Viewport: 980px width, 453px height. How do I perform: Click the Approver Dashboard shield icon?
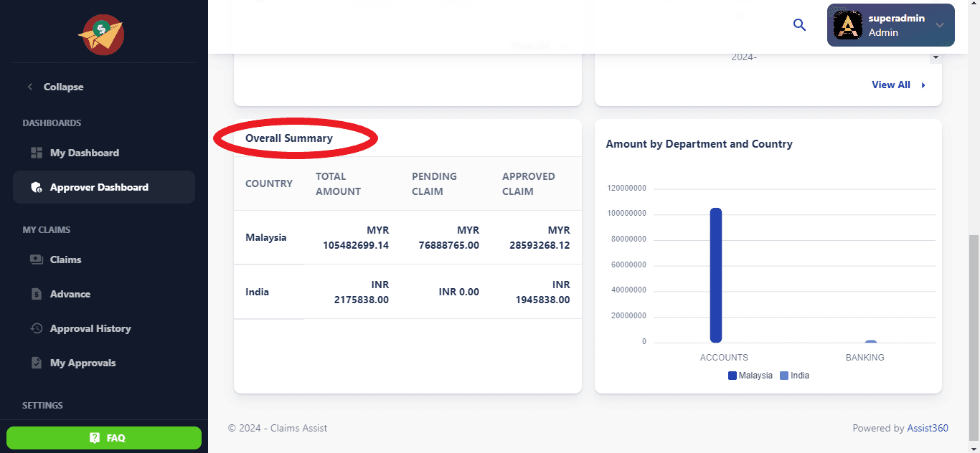click(x=37, y=187)
